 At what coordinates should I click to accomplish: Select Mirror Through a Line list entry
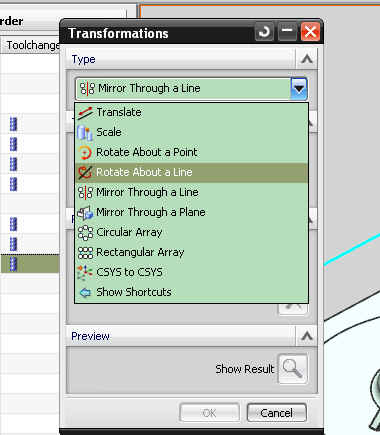(x=191, y=192)
